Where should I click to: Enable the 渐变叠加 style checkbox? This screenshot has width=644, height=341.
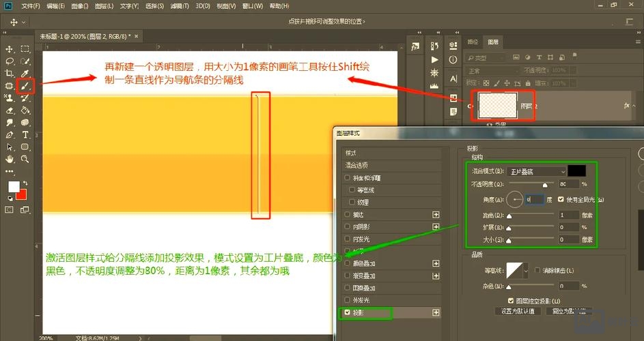pos(347,276)
